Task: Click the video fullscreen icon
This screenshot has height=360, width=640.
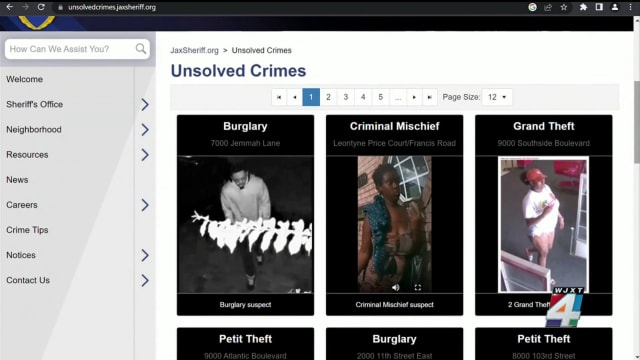Action: click(x=418, y=287)
